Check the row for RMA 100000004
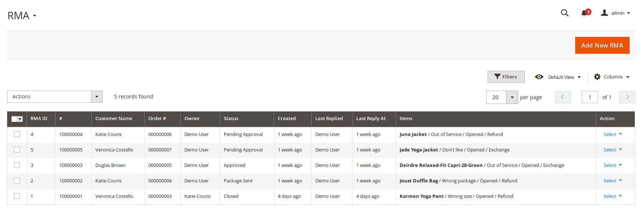 coord(17,134)
